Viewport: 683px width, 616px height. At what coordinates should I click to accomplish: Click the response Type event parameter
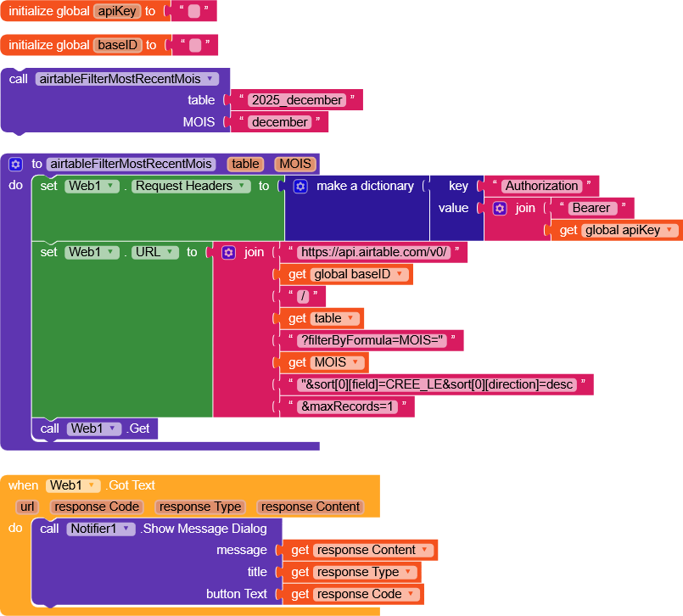[200, 507]
